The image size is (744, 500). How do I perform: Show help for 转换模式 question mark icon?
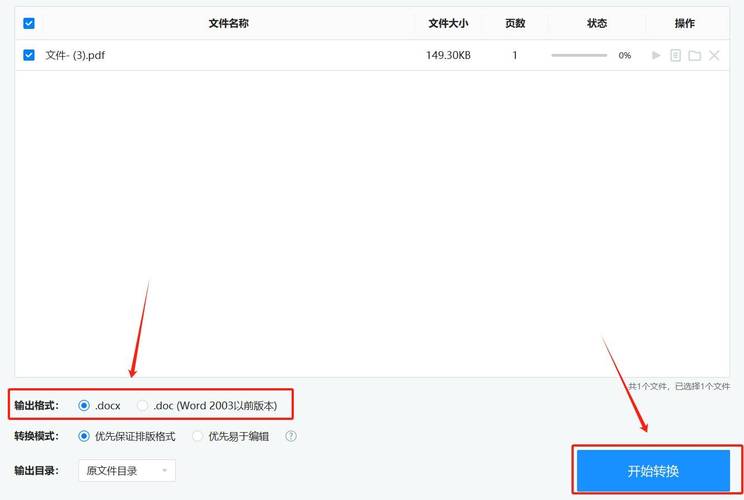coord(291,436)
